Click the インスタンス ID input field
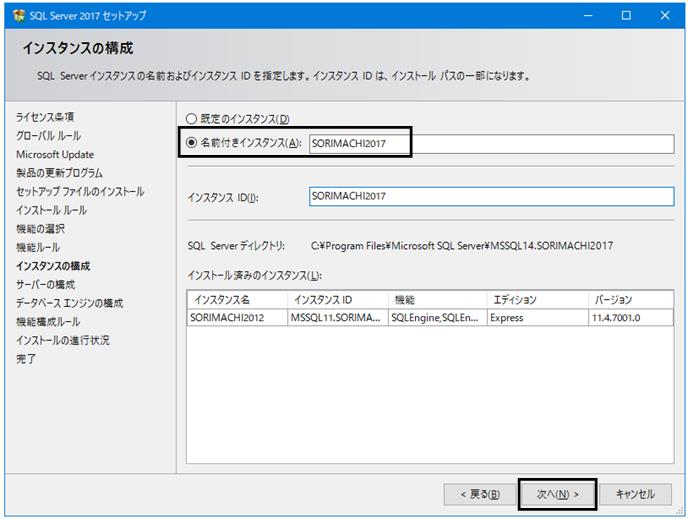 click(491, 196)
